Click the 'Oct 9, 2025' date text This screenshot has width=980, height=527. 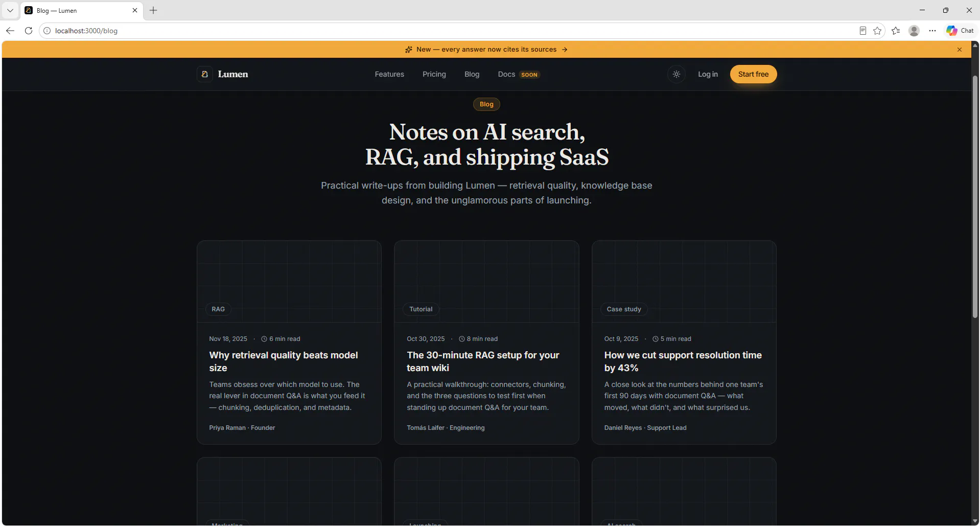pos(621,339)
